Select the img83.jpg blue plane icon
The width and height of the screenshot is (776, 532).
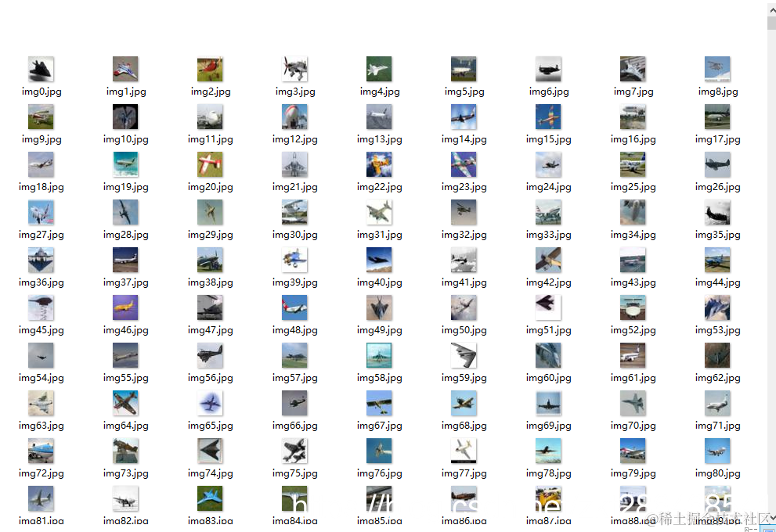pos(211,499)
